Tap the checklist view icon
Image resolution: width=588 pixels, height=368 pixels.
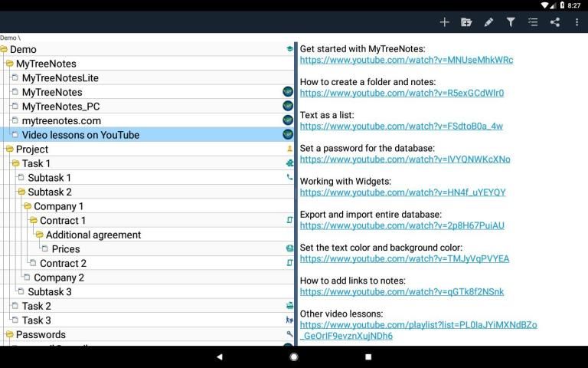point(533,22)
